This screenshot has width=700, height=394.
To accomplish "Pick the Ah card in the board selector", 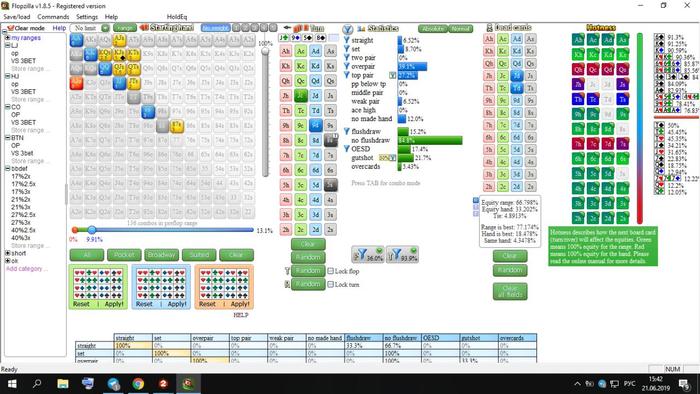I will click(286, 51).
